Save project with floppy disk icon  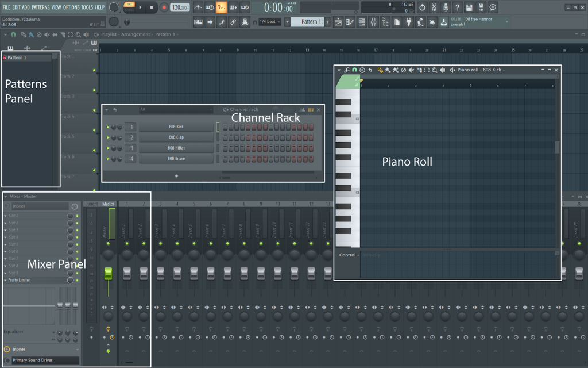coord(469,7)
